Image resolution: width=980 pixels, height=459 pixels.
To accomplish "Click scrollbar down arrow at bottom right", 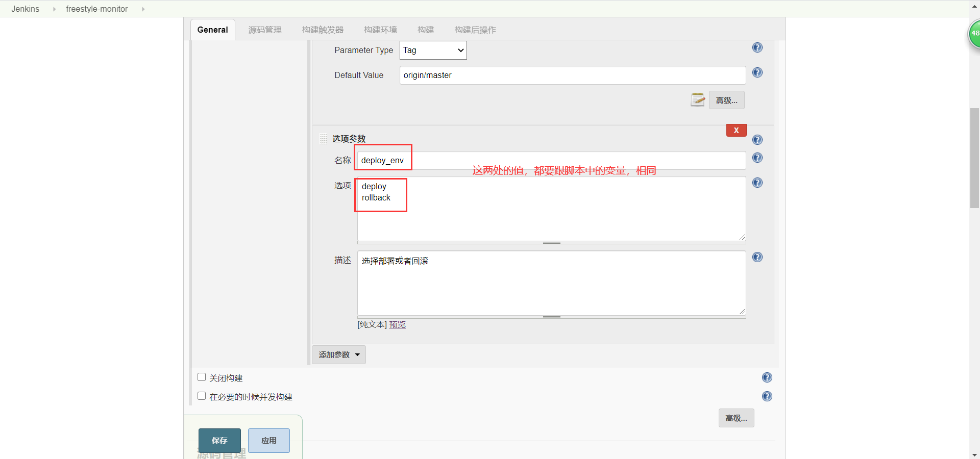I will (974, 454).
